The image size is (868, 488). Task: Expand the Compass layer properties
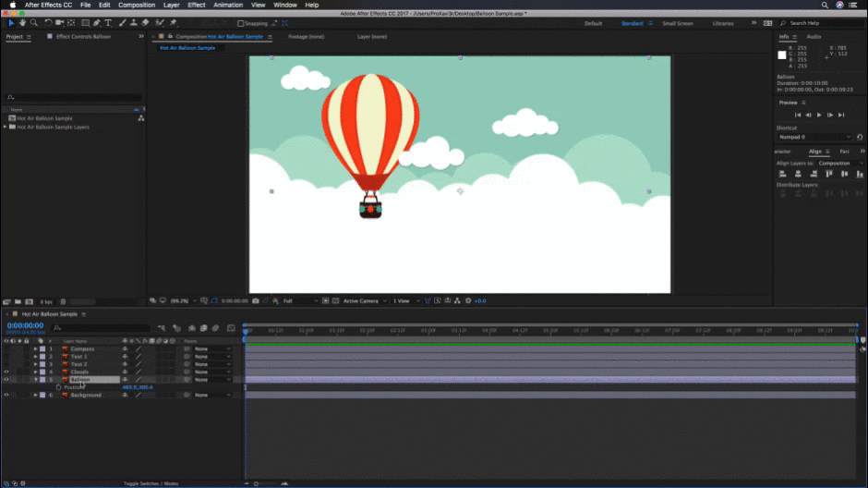point(35,349)
